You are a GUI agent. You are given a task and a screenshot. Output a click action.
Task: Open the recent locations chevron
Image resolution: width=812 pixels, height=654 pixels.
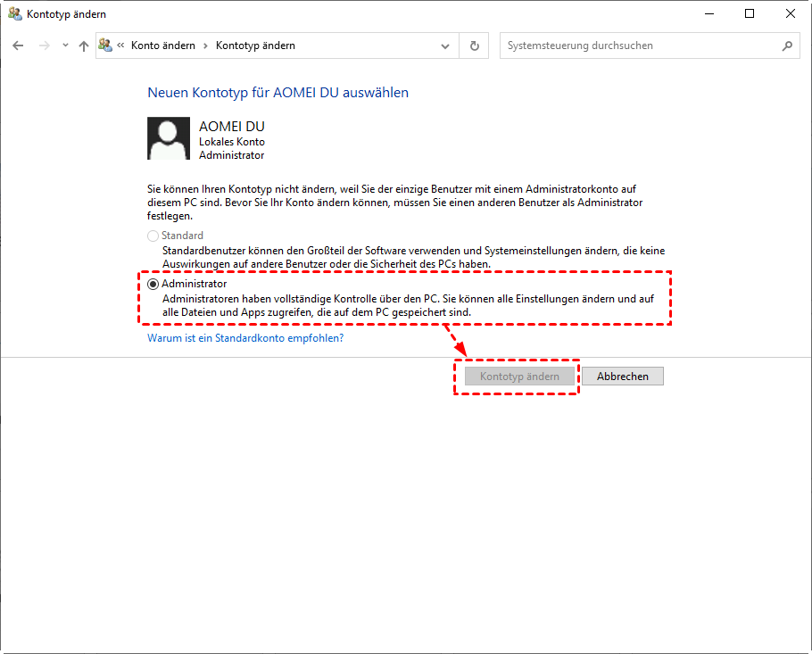point(65,46)
